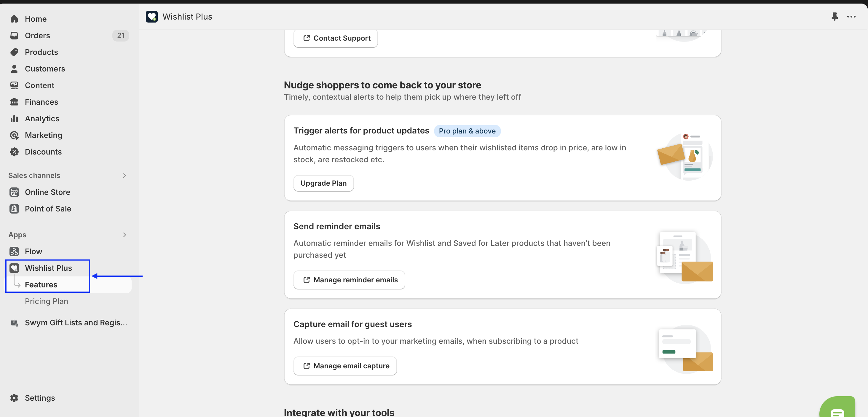This screenshot has height=417, width=868.
Task: Click the reminder emails illustration thumbnail
Action: [684, 257]
